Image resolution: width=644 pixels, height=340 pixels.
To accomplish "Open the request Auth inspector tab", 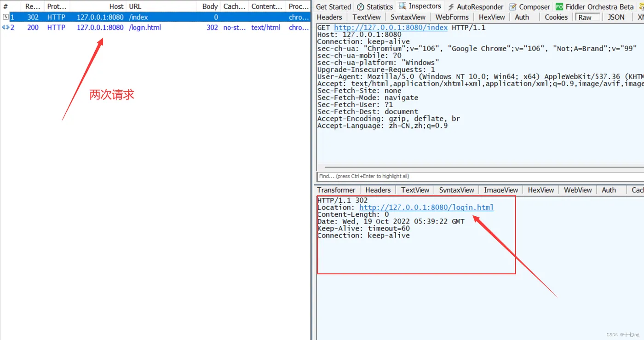I will pyautogui.click(x=522, y=17).
